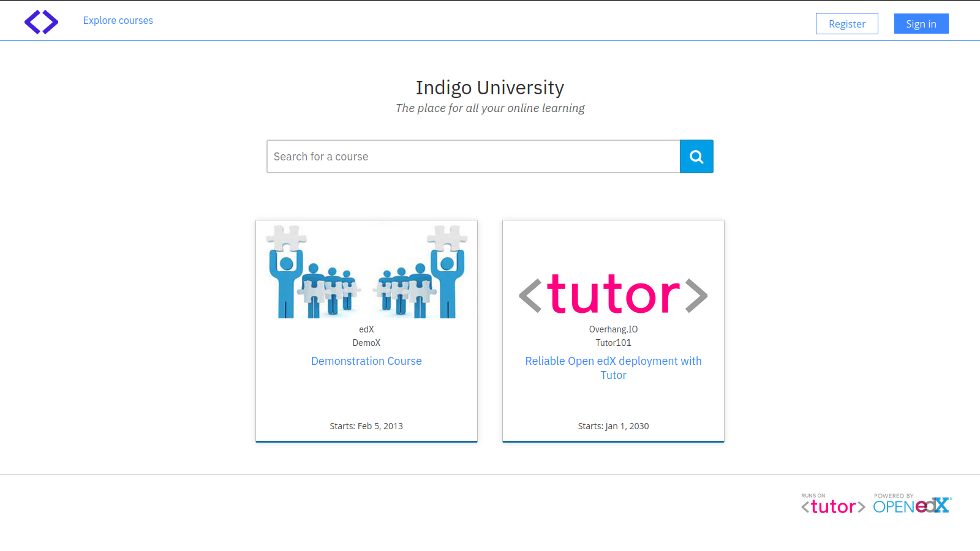The width and height of the screenshot is (980, 551).
Task: Click the Starts: Jan 1, 2030 text
Action: click(613, 426)
